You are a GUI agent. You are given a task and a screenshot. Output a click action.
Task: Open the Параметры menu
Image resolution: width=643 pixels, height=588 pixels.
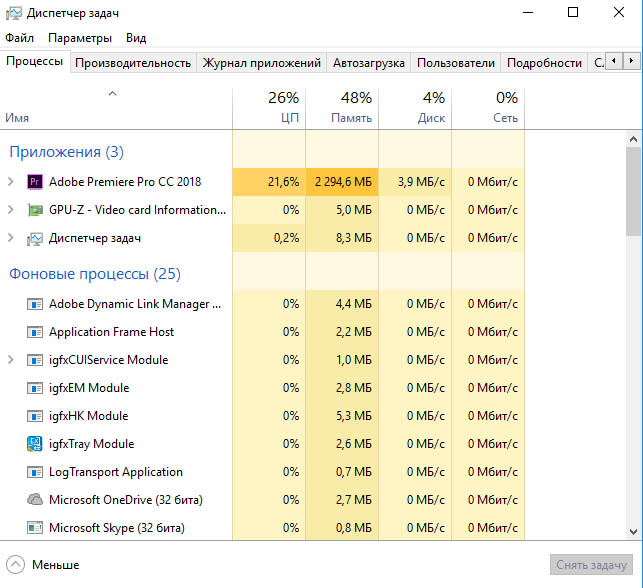[x=80, y=38]
